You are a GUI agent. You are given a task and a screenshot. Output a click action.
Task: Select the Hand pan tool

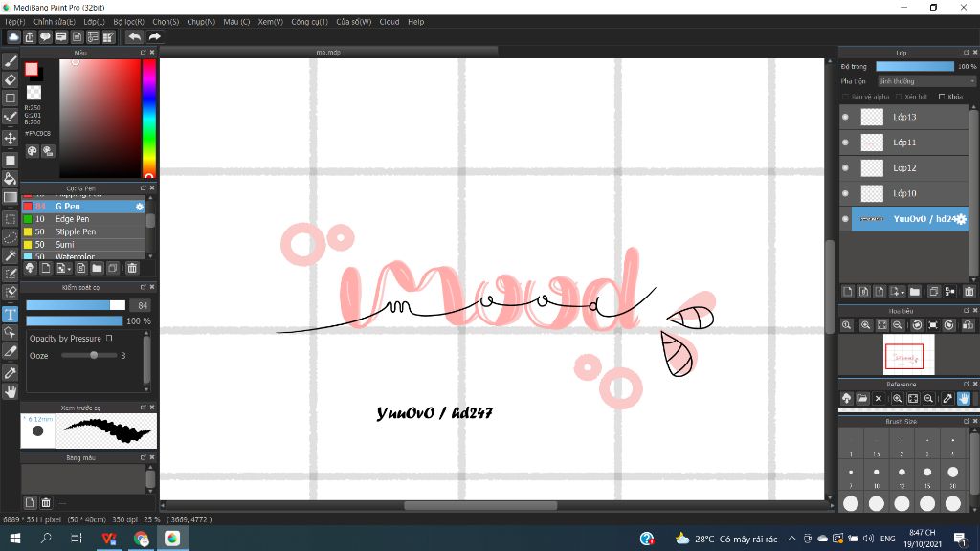(10, 391)
